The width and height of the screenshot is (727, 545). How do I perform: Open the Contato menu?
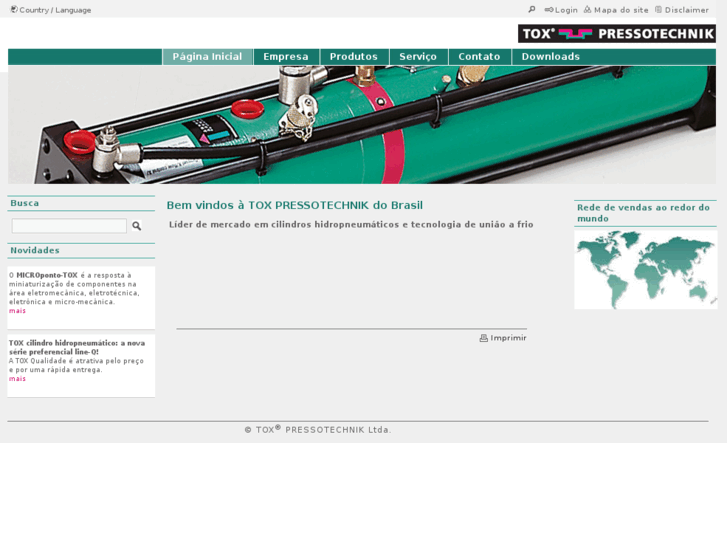coord(479,57)
